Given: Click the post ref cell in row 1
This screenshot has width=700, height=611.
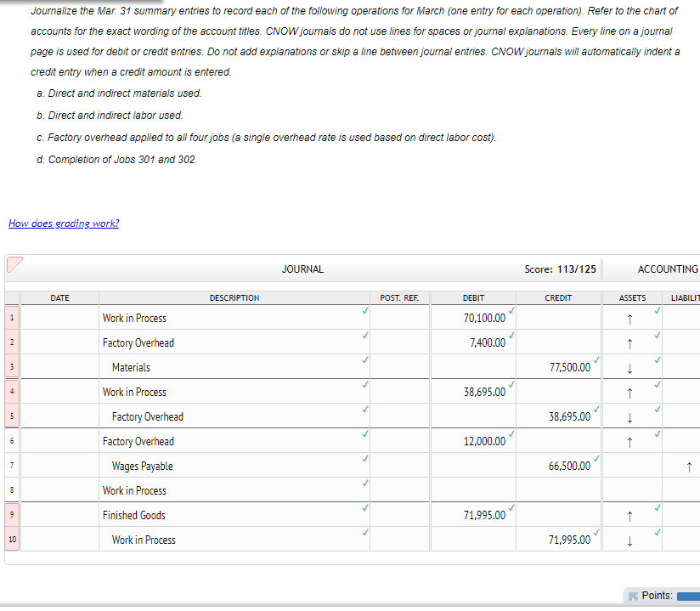Looking at the screenshot, I should tap(399, 318).
